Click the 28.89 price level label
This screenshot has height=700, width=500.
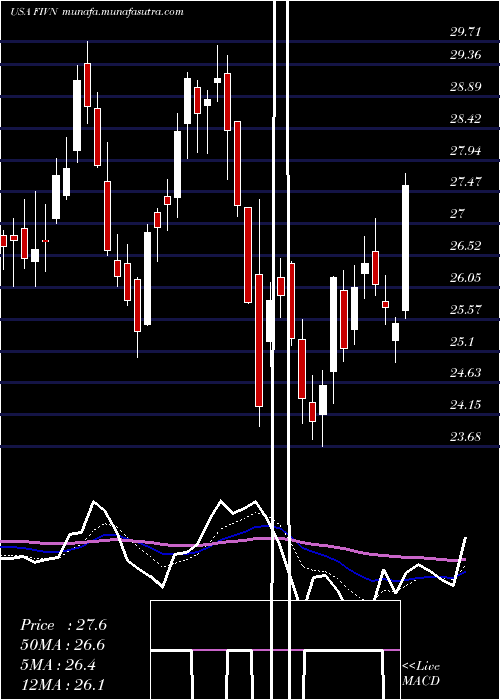pyautogui.click(x=466, y=87)
